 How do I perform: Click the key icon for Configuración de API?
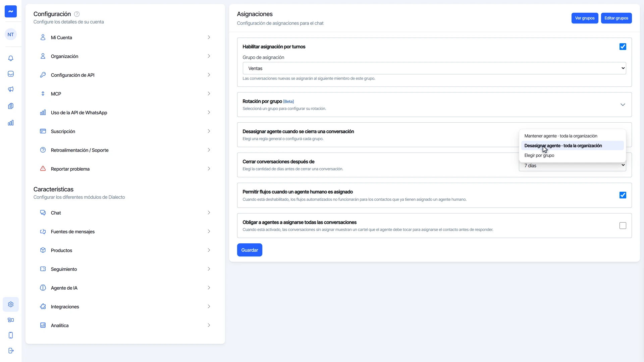43,75
